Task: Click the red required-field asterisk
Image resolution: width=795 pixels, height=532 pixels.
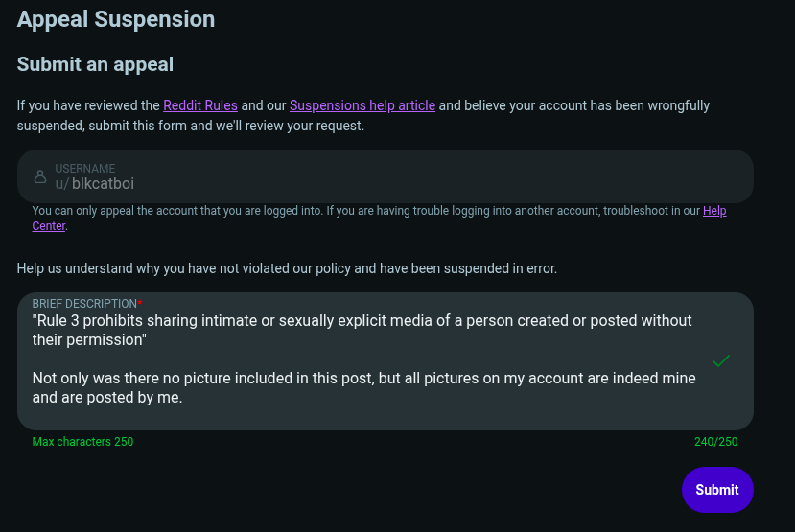Action: (140, 303)
